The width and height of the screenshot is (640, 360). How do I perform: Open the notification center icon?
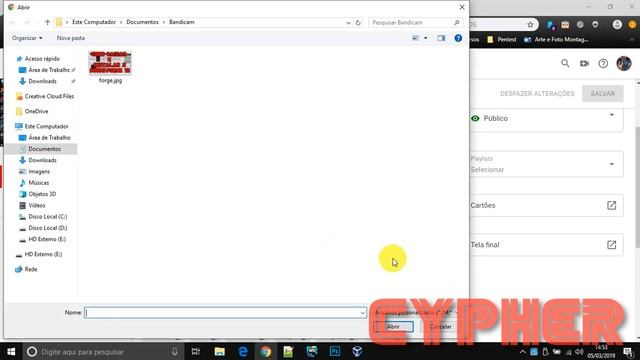pyautogui.click(x=628, y=351)
